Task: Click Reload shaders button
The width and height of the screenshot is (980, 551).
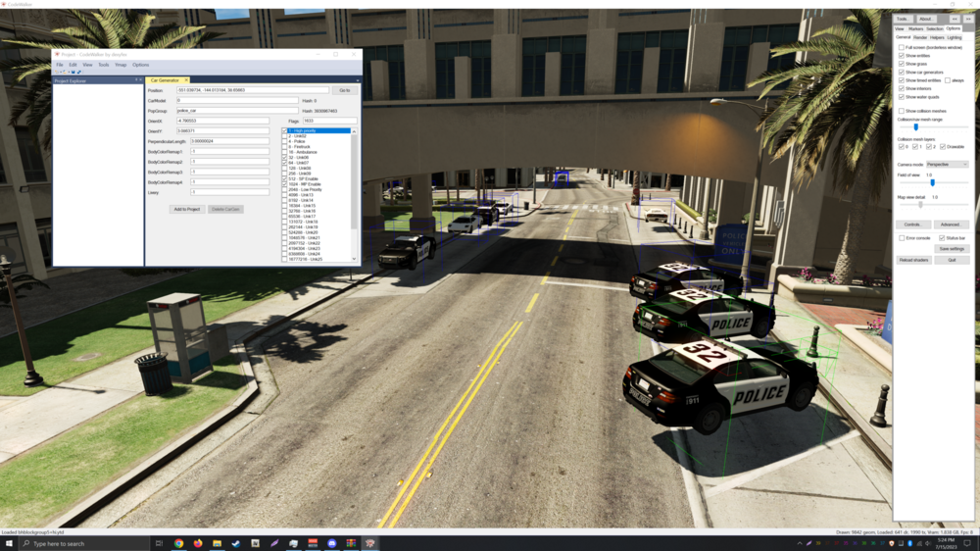Action: (x=913, y=260)
